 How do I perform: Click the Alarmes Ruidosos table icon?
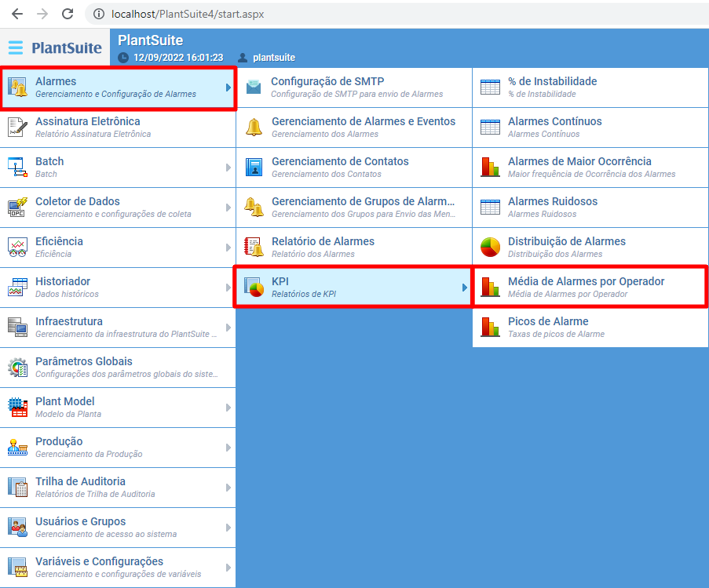tap(490, 207)
